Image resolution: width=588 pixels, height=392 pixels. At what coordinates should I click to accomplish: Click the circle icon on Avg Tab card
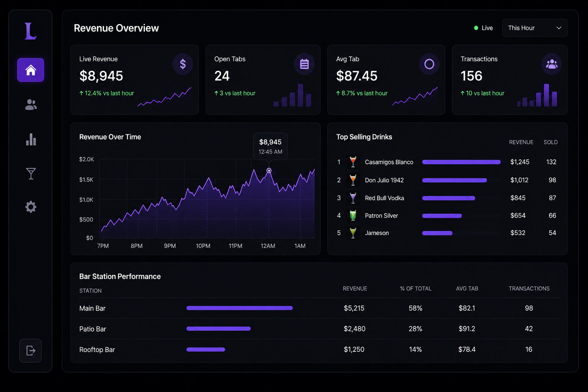tap(429, 64)
